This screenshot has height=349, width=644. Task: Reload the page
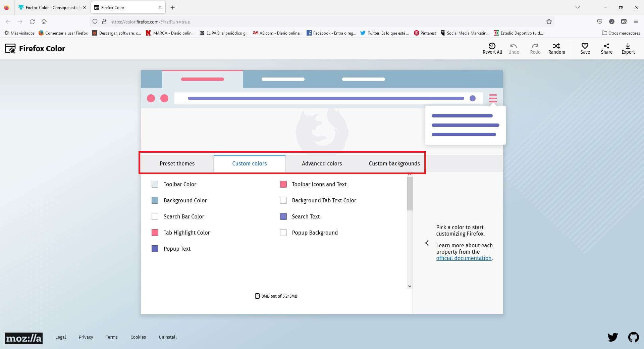32,22
